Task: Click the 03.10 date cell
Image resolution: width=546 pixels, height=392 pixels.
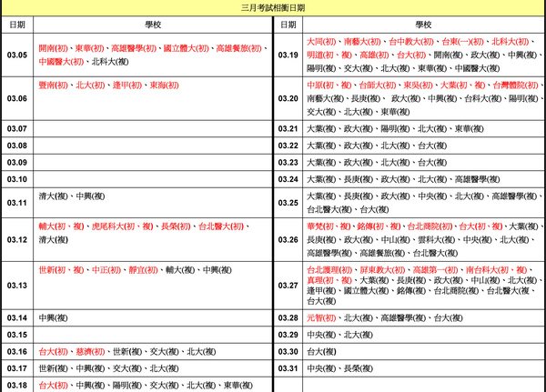Action: pyautogui.click(x=17, y=179)
